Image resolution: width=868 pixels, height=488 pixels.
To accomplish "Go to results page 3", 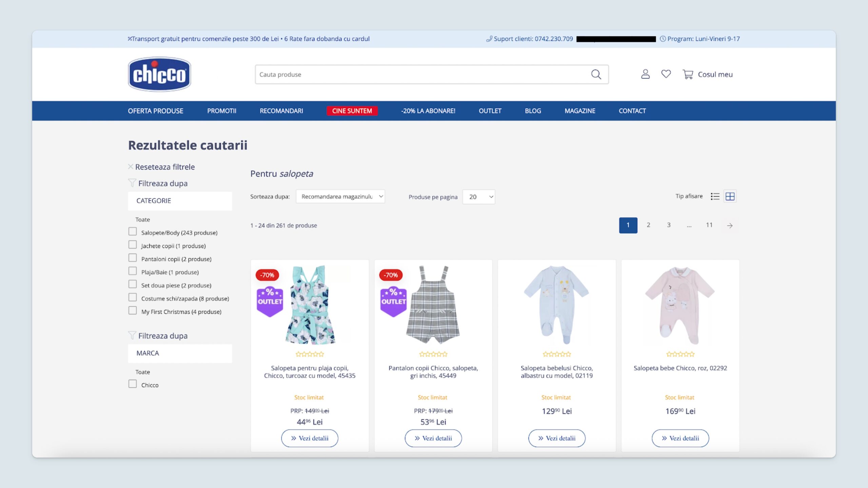I will pyautogui.click(x=669, y=225).
